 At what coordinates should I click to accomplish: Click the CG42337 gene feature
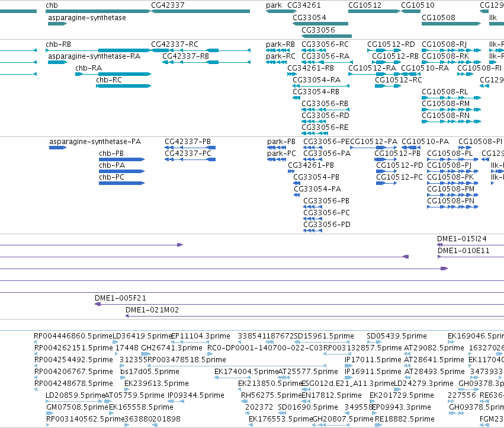click(x=201, y=11)
